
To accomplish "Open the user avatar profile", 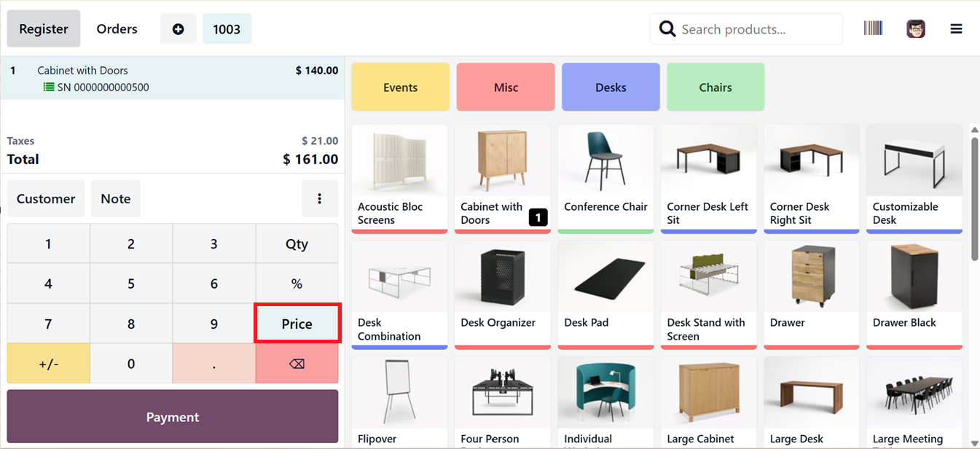I will [916, 29].
